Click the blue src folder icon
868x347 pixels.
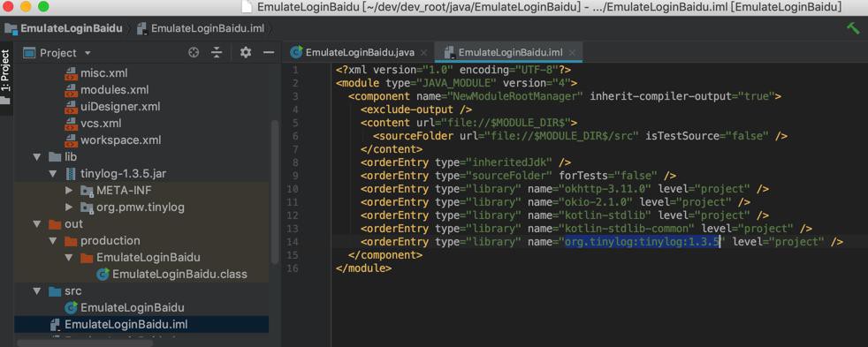pyautogui.click(x=55, y=291)
